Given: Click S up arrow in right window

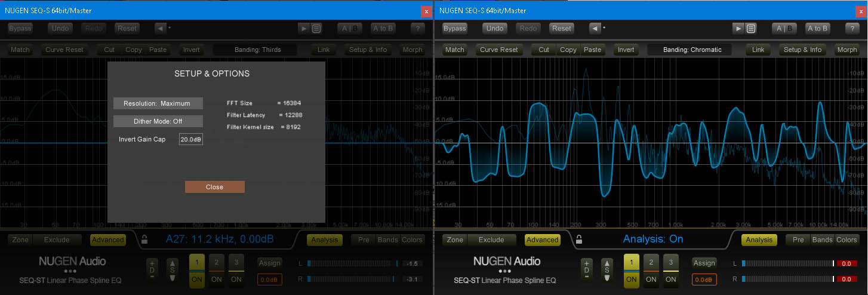Looking at the screenshot, I should click(607, 263).
